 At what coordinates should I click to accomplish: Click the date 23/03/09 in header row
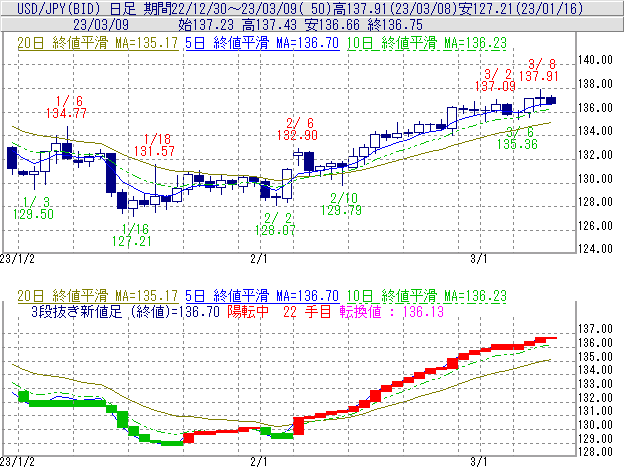point(101,25)
